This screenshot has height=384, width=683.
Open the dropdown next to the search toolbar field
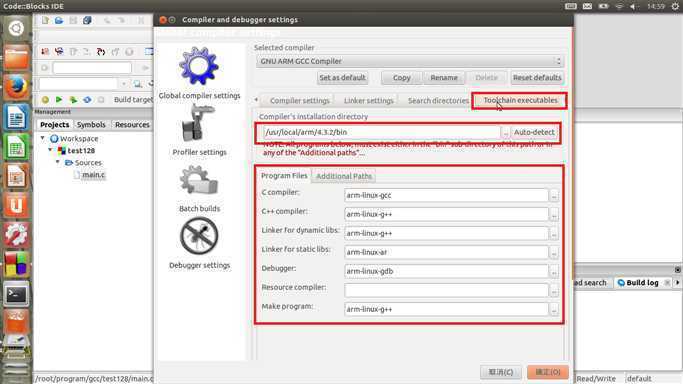(x=124, y=84)
